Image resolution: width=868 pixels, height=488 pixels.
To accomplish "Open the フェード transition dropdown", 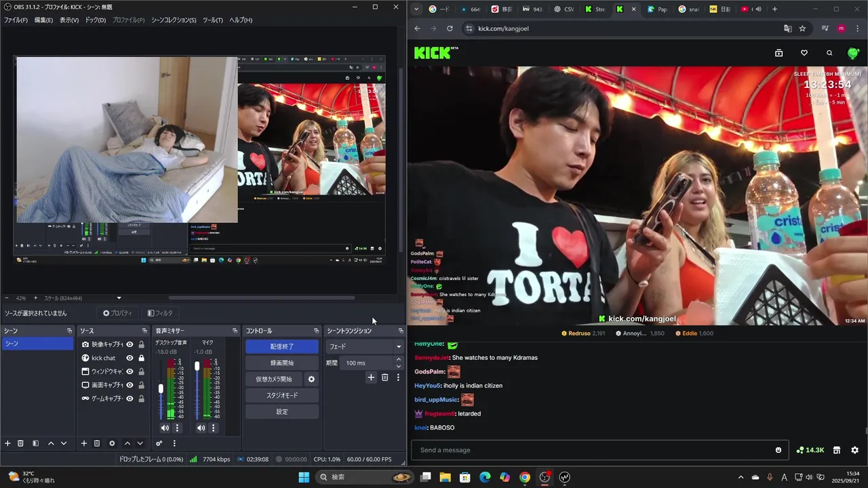I will [x=365, y=346].
